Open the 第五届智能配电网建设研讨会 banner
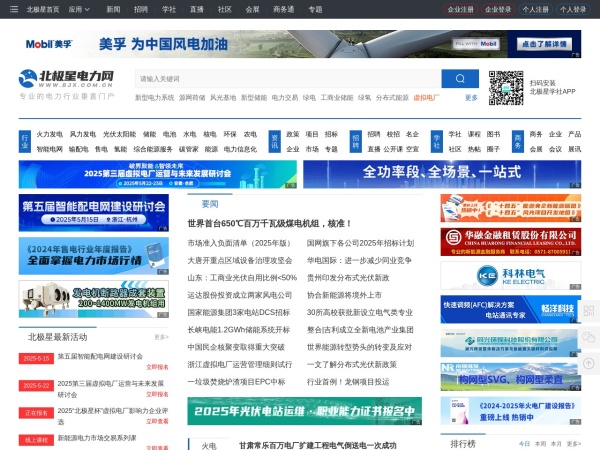Image resolution: width=600 pixels, height=450 pixels. click(x=94, y=213)
